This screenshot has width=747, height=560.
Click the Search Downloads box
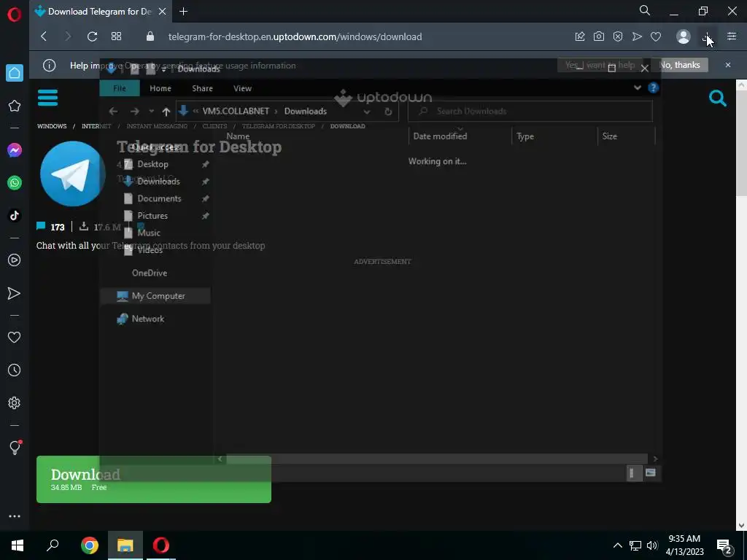[x=530, y=111]
